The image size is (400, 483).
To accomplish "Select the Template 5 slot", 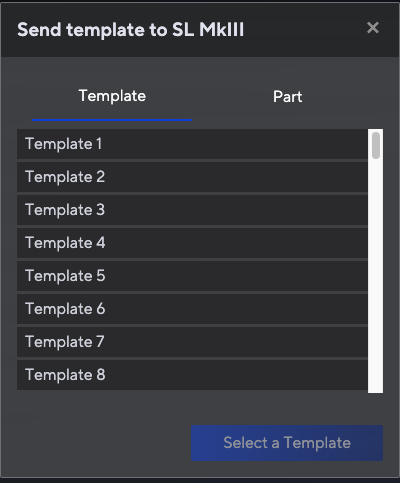I will coord(192,276).
